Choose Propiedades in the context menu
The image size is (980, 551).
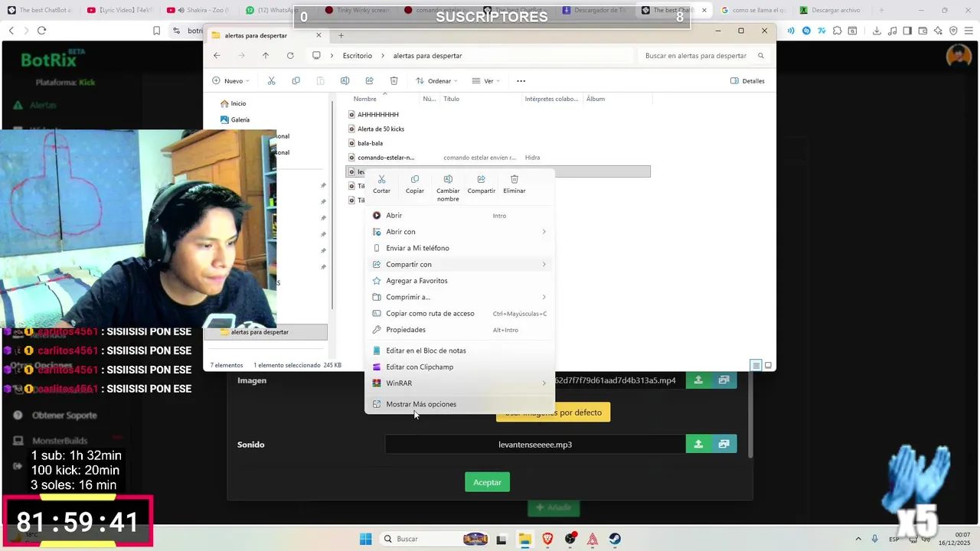459,330
